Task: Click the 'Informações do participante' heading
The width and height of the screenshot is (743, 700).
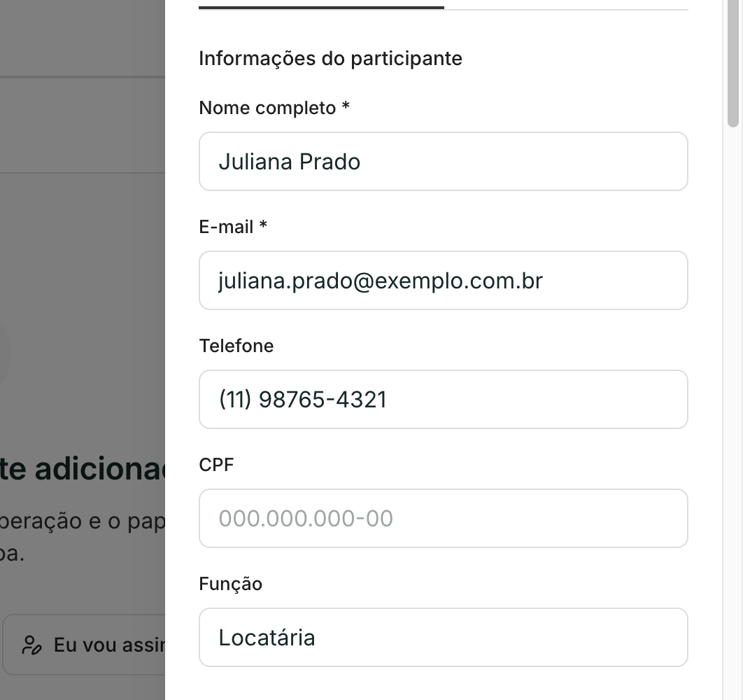Action: coord(330,58)
